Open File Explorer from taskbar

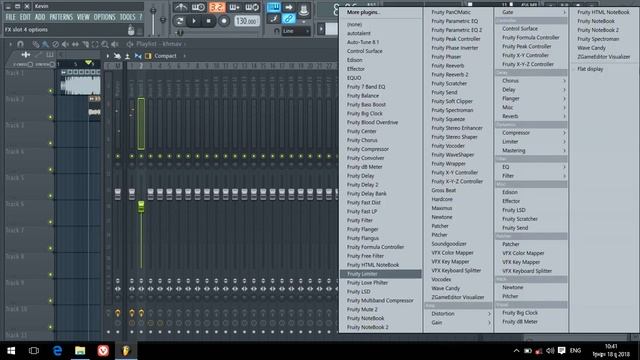coord(80,351)
